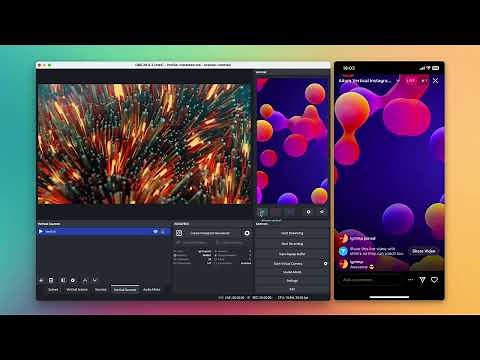Switch to the Scenes tab

pos(53,289)
